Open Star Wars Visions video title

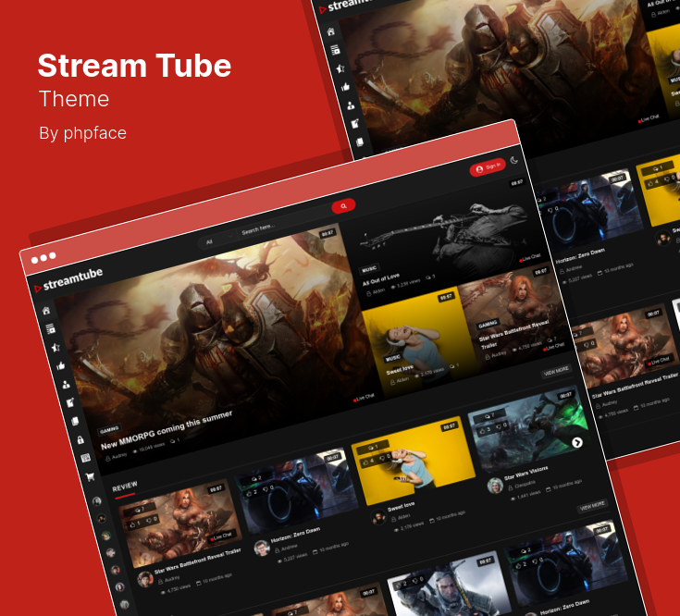(525, 473)
